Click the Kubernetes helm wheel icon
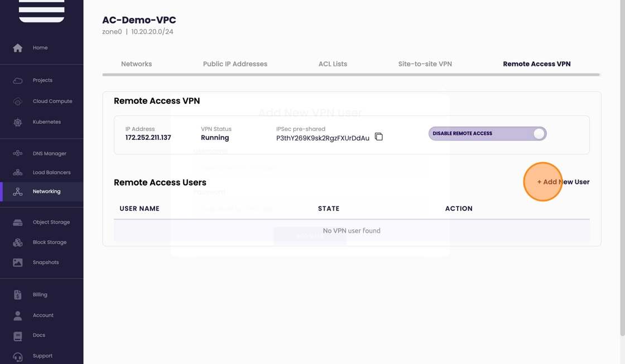The height and width of the screenshot is (364, 625). click(18, 122)
